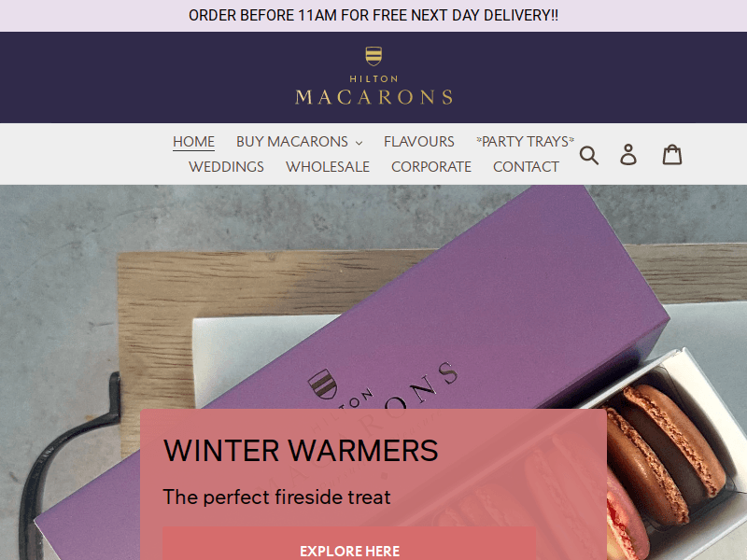
Task: Click the gold shield crest in header
Action: click(373, 56)
